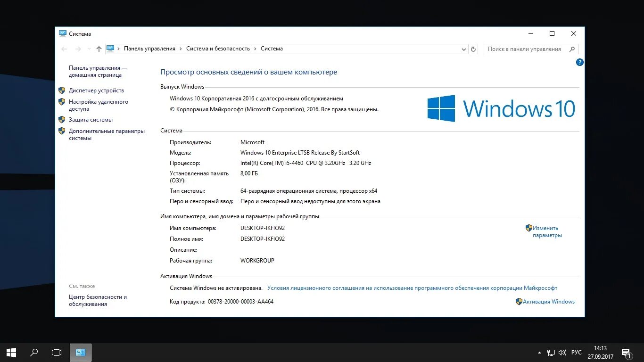Open address bar history dropdown
The image size is (644, 362).
(x=463, y=49)
